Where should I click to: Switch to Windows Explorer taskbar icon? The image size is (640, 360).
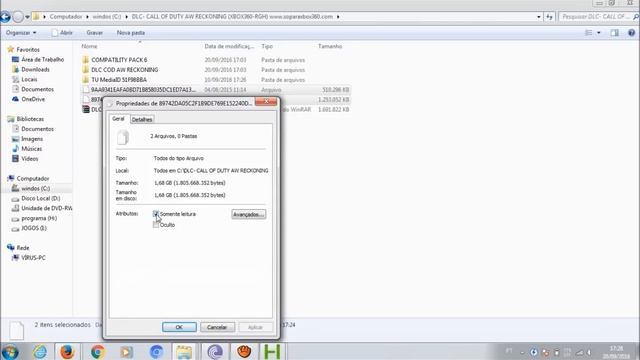click(184, 351)
